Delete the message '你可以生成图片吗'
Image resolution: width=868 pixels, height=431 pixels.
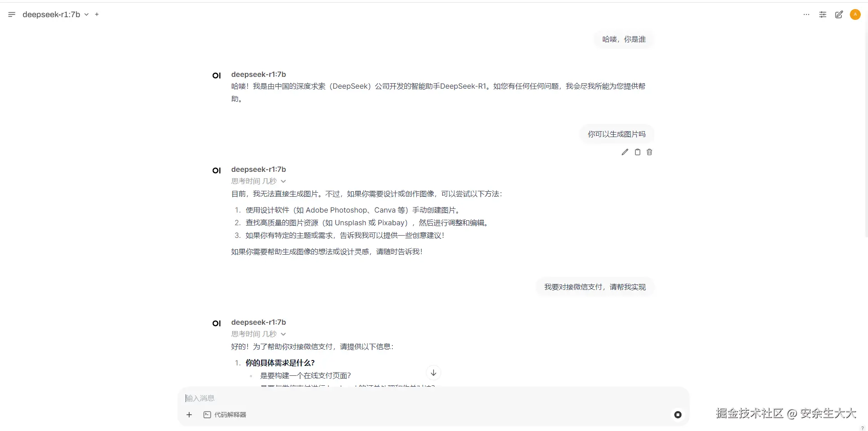coord(649,152)
